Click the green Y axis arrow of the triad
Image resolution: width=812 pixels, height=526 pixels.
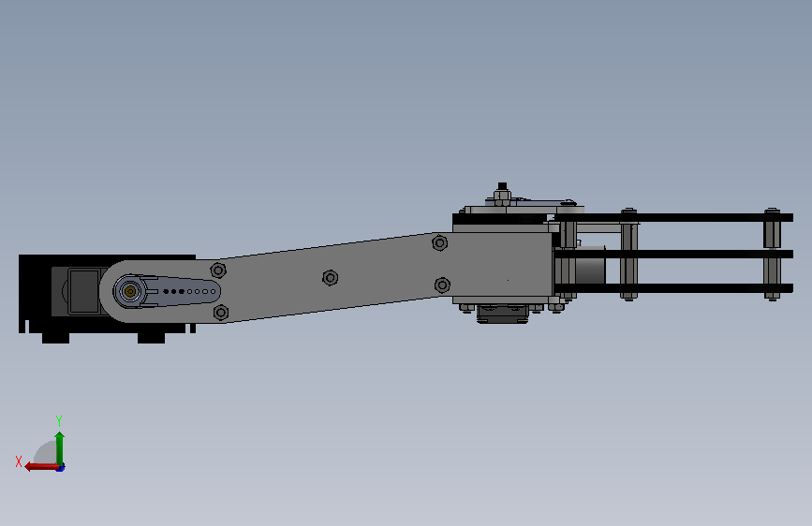(x=60, y=448)
